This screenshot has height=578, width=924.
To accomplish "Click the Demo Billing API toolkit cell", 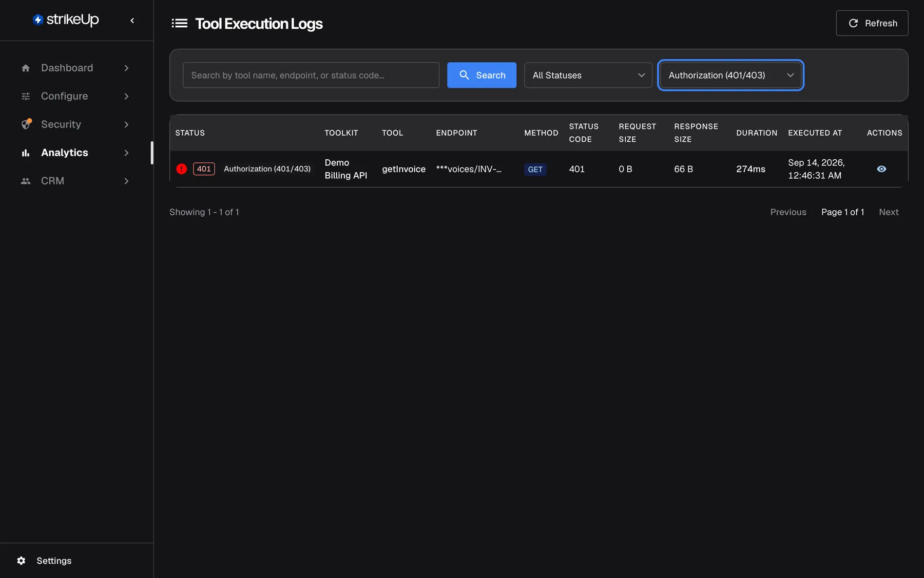I will [346, 169].
